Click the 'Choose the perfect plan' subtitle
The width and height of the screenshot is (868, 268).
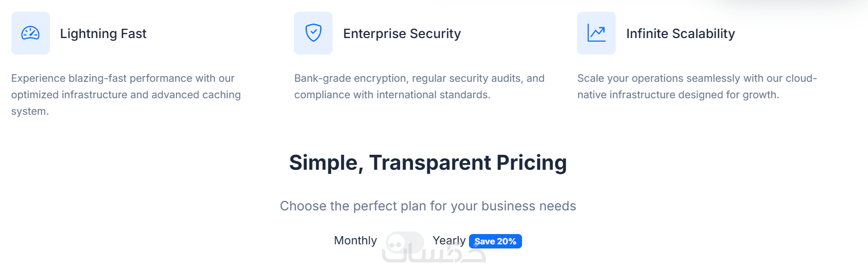(428, 206)
